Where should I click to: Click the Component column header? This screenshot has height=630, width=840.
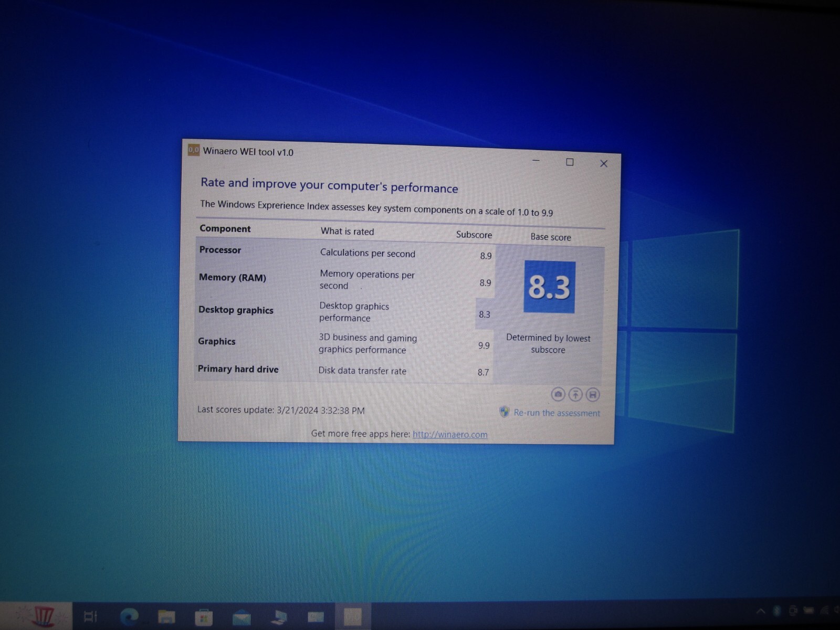[x=225, y=228]
